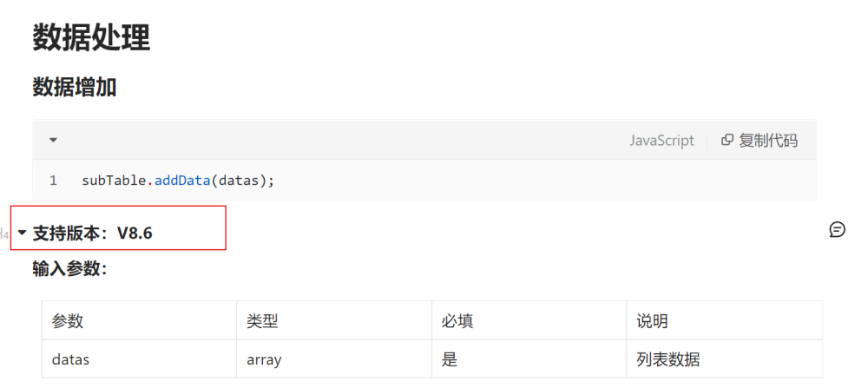Click the copy code icon

(727, 141)
